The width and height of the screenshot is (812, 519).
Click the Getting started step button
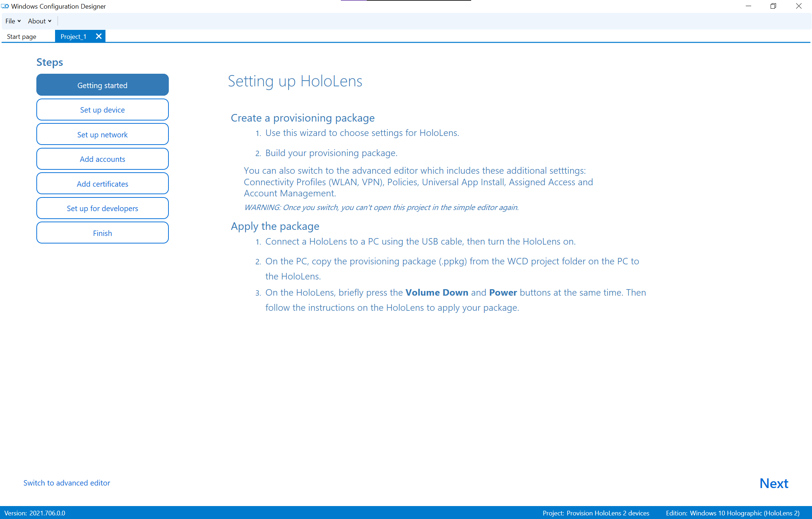[102, 85]
